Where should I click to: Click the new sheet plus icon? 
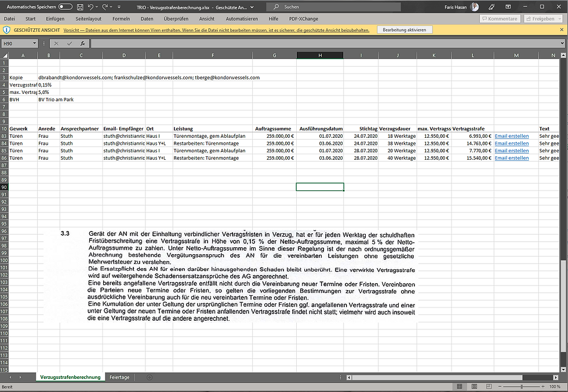pos(150,377)
